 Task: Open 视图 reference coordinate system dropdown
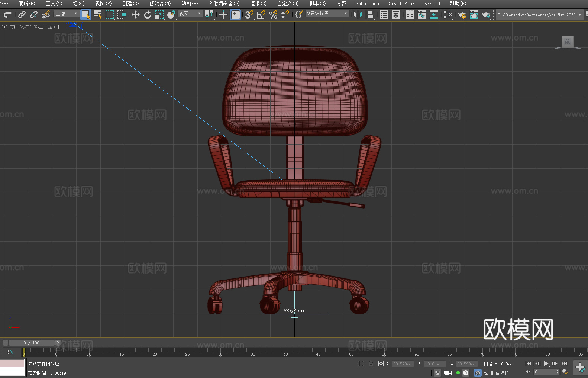(190, 13)
